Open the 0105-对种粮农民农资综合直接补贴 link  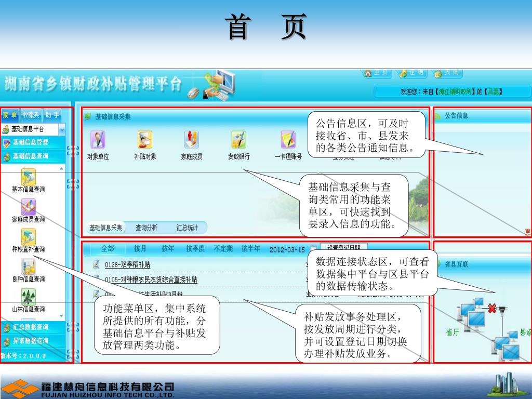(151, 280)
